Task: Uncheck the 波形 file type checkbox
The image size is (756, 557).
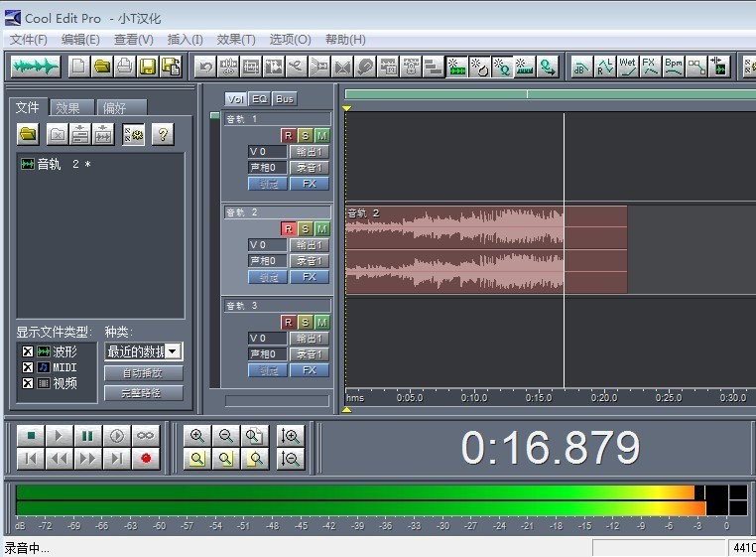Action: pos(28,351)
